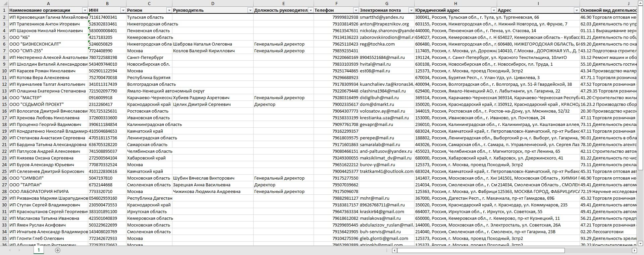644x255 pixels.
Task: Click horizontal scrollbar right arrow
Action: click(x=634, y=250)
